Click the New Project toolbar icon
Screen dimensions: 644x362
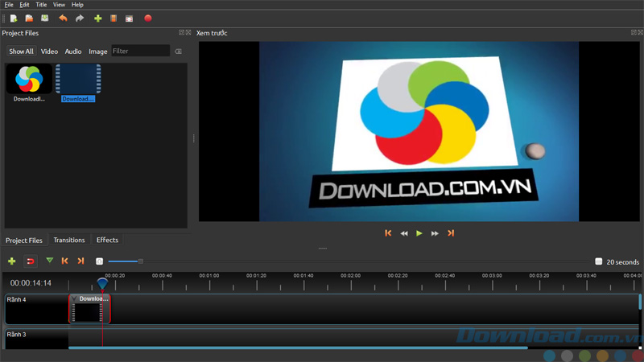[14, 19]
